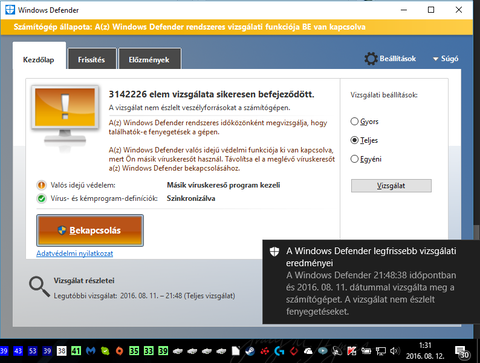
Task: Click the red dots tray icon
Action: [x=265, y=351]
